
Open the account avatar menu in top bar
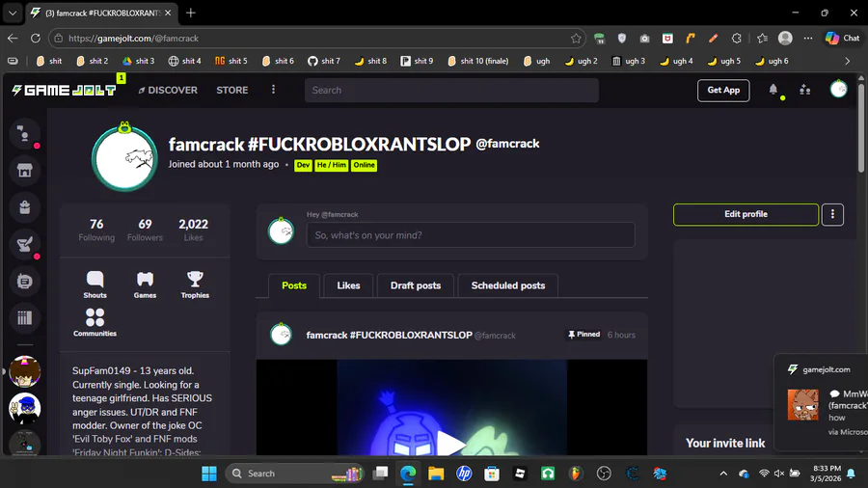pos(838,89)
